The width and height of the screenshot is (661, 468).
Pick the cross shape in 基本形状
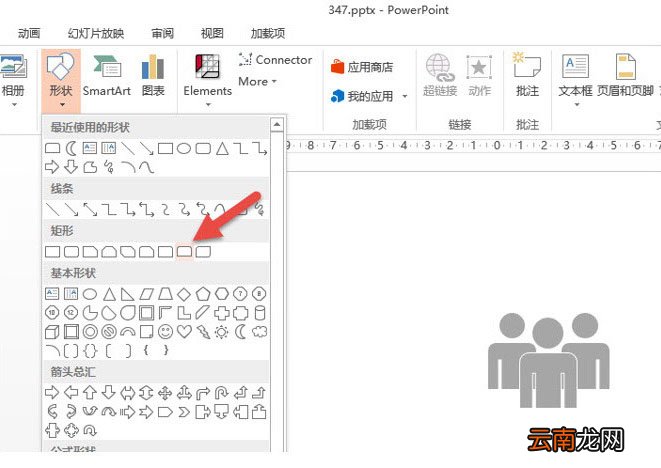[222, 313]
